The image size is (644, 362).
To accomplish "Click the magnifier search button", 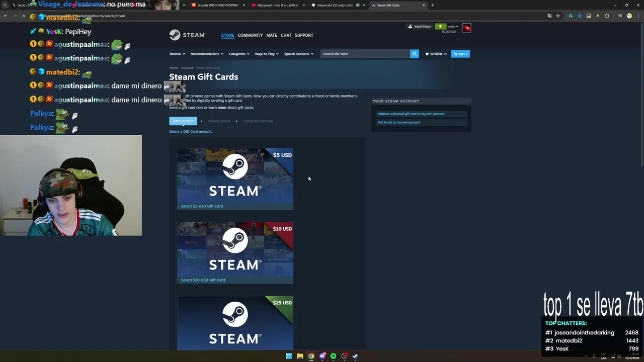I will pyautogui.click(x=414, y=54).
